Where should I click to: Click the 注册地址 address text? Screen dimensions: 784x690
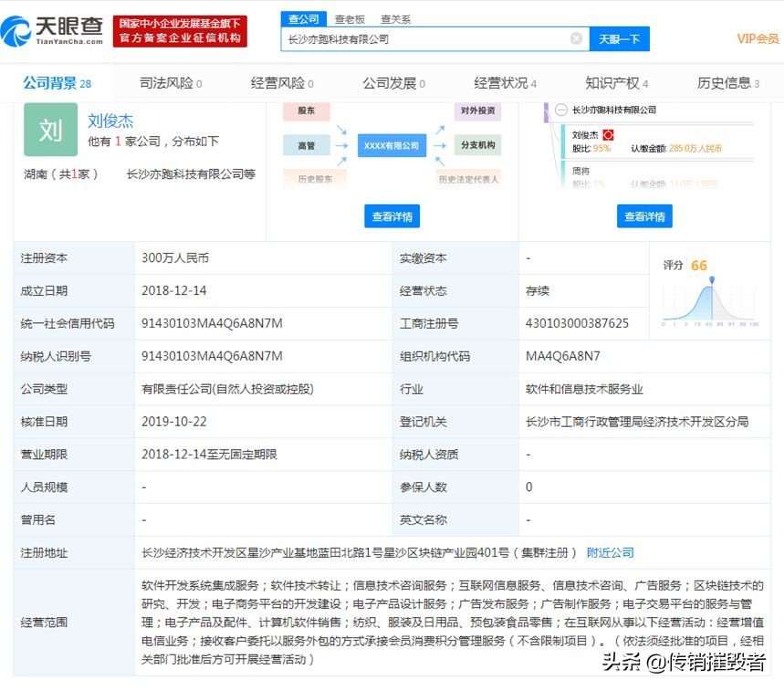359,552
